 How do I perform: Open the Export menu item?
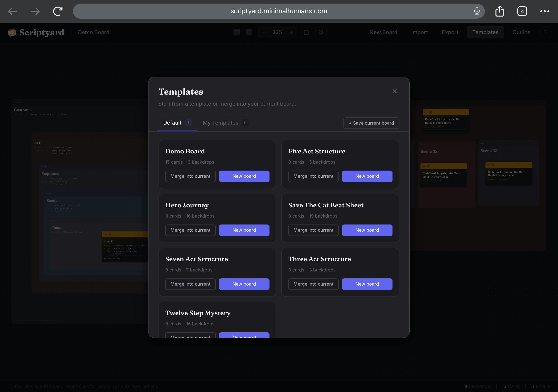point(450,32)
